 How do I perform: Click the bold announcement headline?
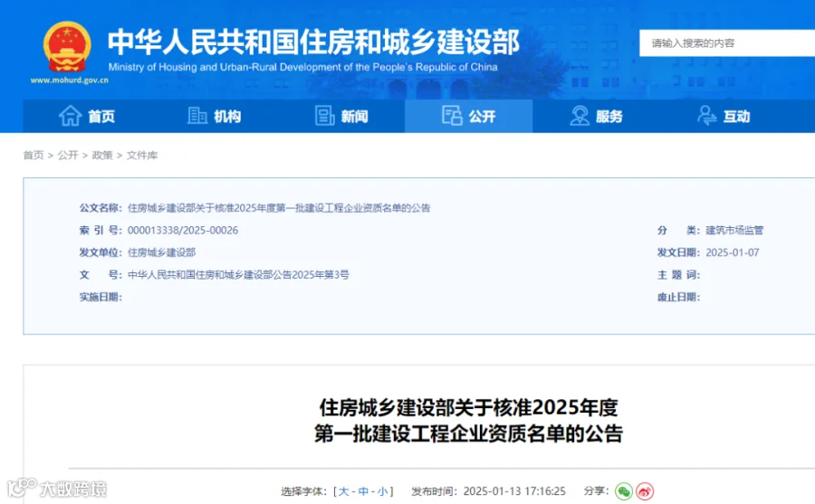point(469,421)
